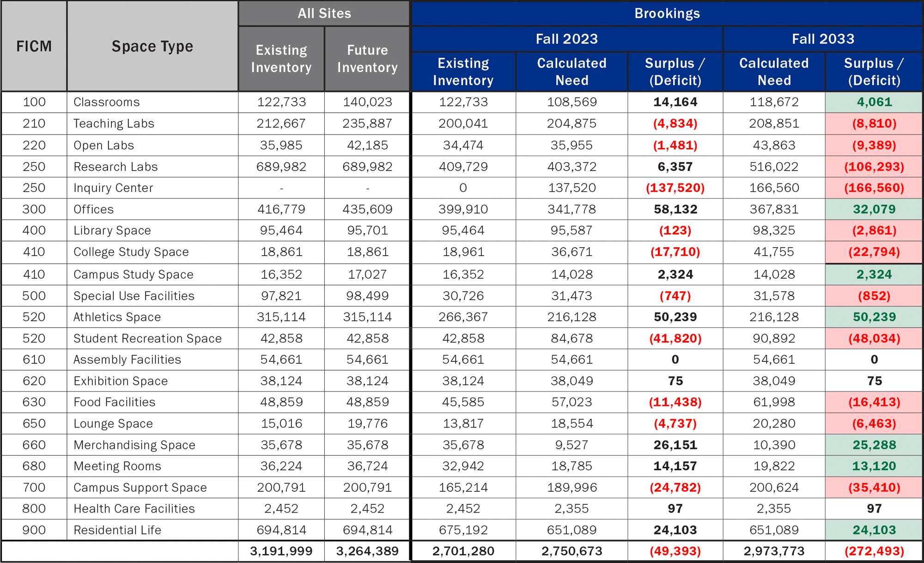Image resolution: width=924 pixels, height=563 pixels.
Task: Select the All Sites header cell
Action: [x=324, y=13]
